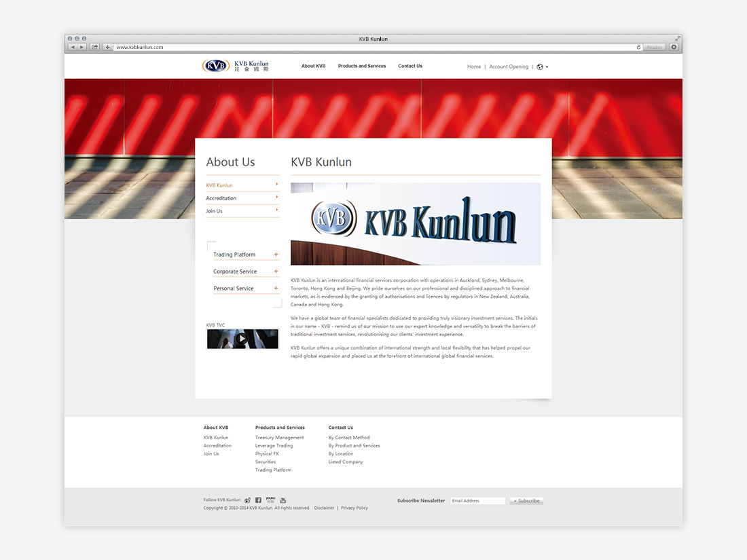
Task: Click the footer Contact Us heading
Action: (x=341, y=428)
